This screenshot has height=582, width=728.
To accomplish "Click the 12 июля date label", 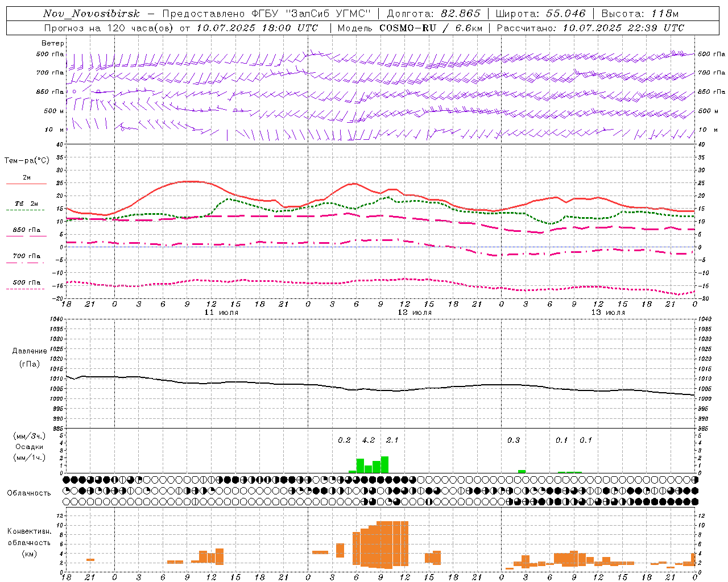I will [x=415, y=313].
